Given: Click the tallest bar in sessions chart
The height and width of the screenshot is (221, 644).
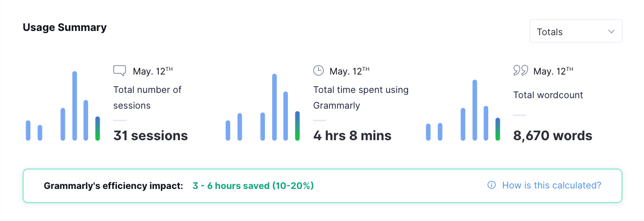Looking at the screenshot, I should [74, 106].
